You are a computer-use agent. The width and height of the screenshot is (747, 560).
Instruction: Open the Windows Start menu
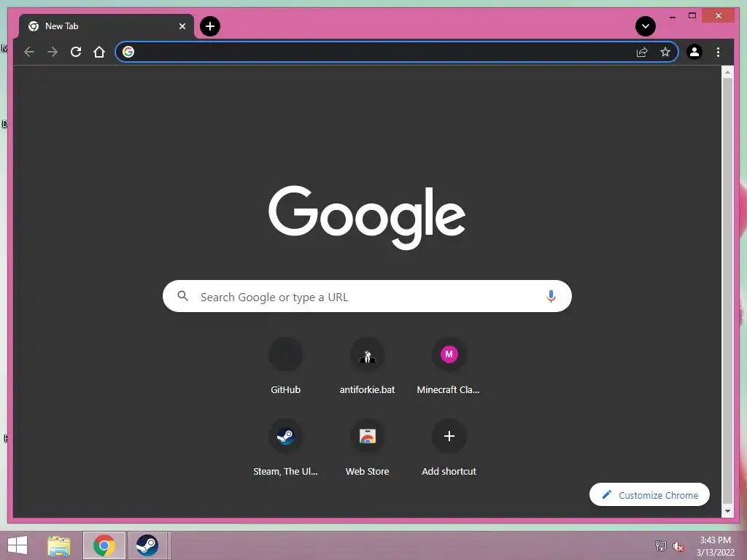click(18, 545)
